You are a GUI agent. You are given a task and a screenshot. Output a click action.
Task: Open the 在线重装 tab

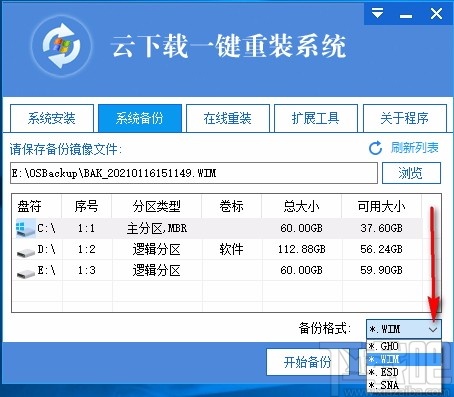pos(228,118)
